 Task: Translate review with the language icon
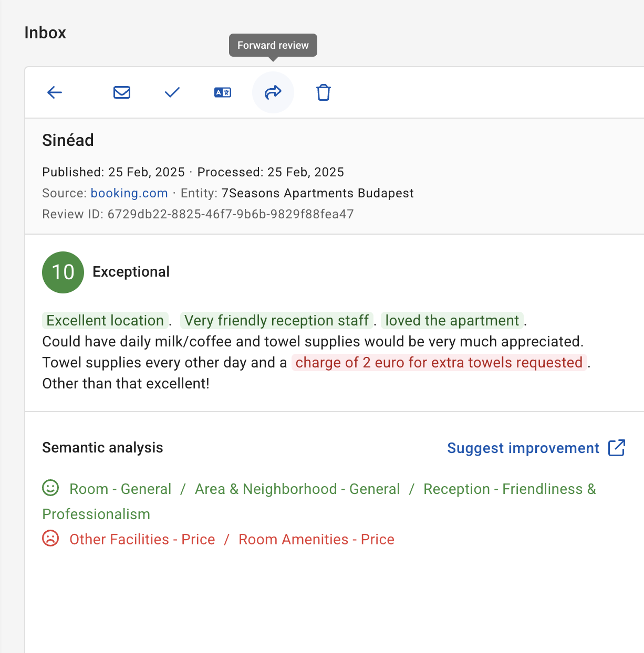(x=223, y=92)
